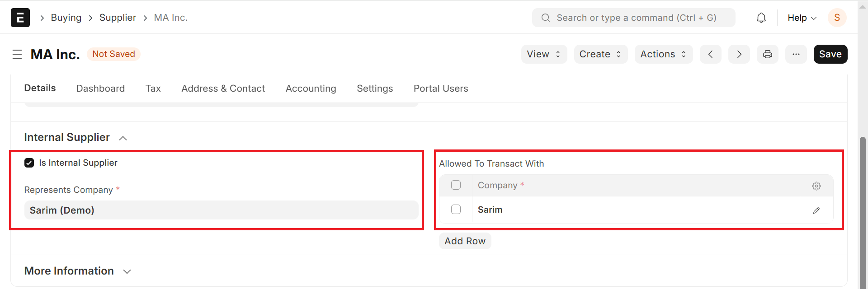Screen dimensions: 868x289
Task: Open the Actions dropdown
Action: tap(663, 54)
